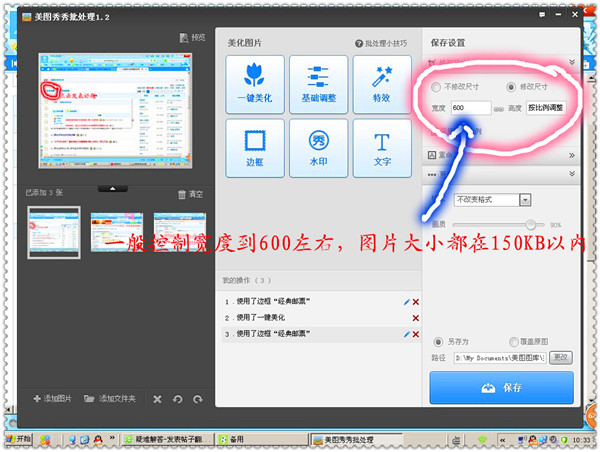Click the 已添加 3 张 label

click(x=44, y=193)
